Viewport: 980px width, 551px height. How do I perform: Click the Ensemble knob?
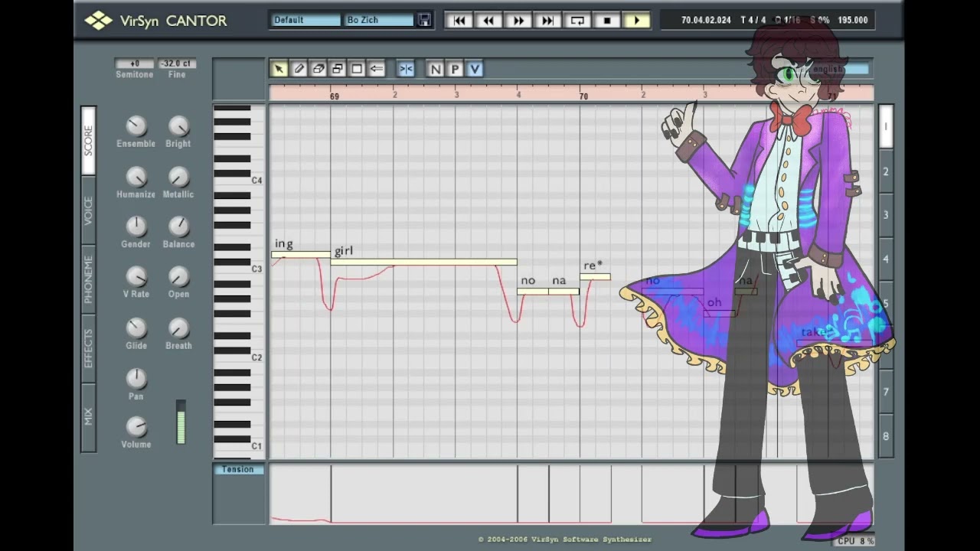coord(136,126)
